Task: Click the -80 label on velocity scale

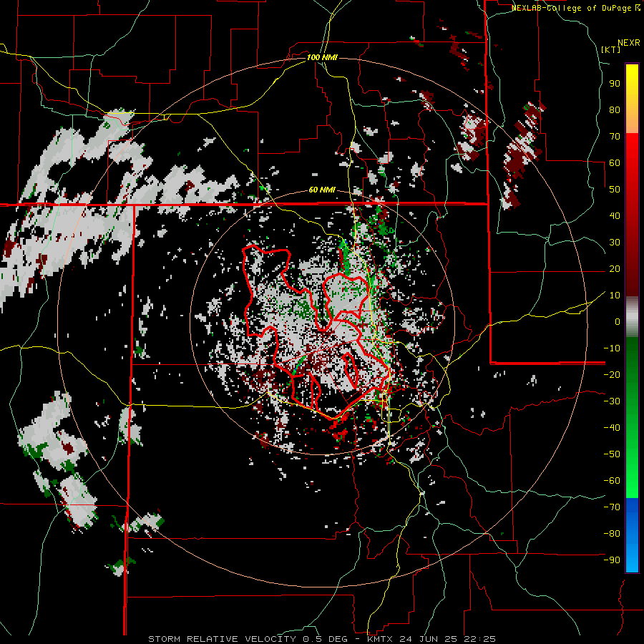Action: (x=612, y=534)
